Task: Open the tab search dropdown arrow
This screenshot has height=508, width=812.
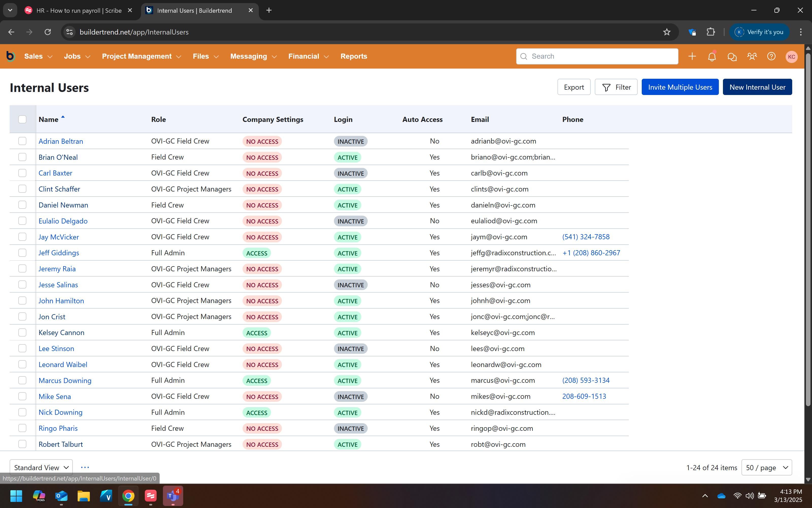Action: [10, 10]
